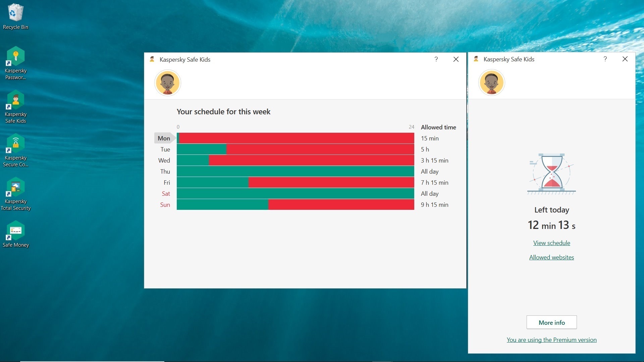644x362 pixels.
Task: Click the hourglass illustration
Action: [551, 174]
